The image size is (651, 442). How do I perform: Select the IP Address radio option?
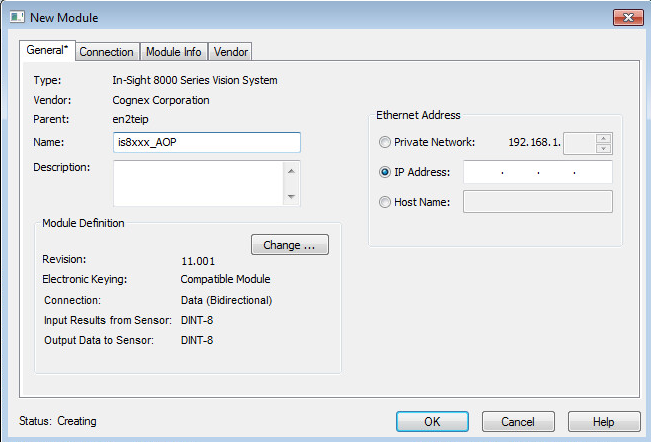point(385,172)
